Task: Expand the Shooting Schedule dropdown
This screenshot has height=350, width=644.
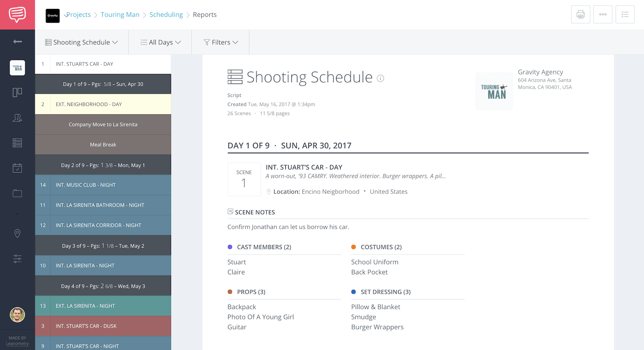Action: tap(82, 42)
